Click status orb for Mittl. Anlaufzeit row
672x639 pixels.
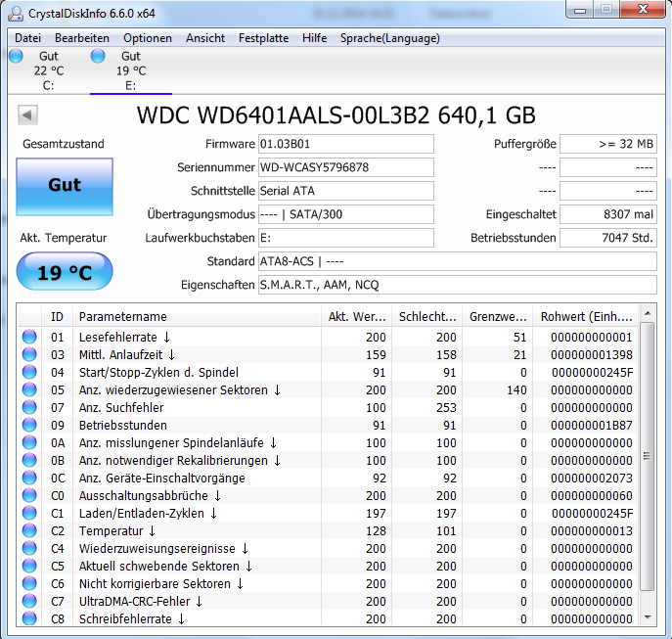(29, 354)
